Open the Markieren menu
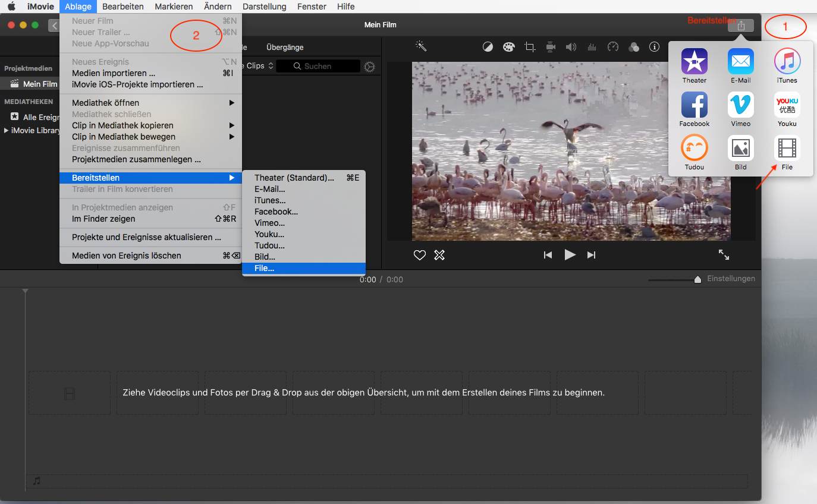817x504 pixels. click(174, 7)
